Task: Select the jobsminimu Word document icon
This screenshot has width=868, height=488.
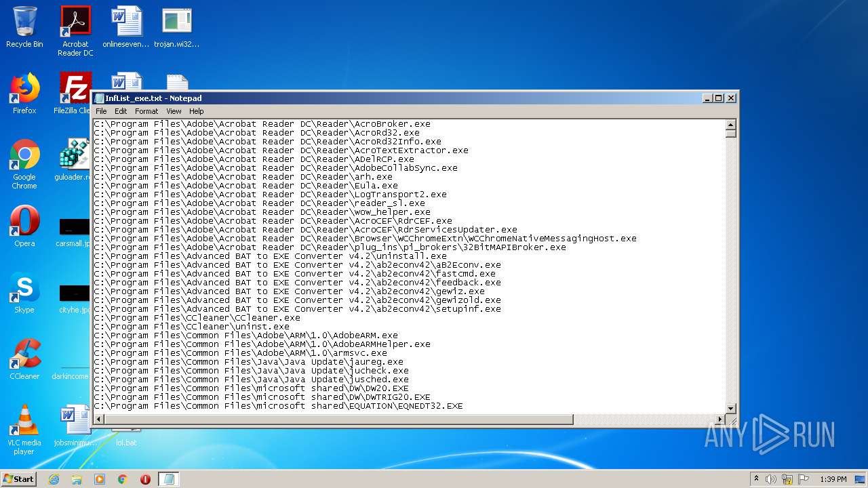Action: pos(75,426)
